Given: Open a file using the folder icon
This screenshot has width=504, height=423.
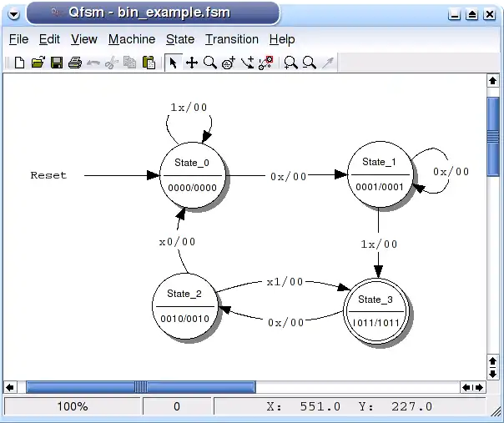Looking at the screenshot, I should point(38,63).
